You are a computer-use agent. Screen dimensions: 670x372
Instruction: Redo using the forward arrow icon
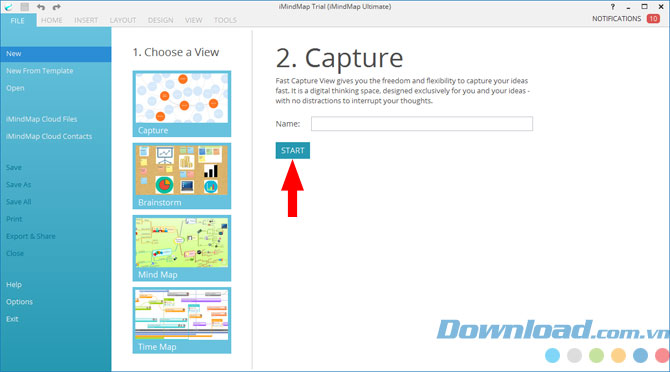pos(56,7)
